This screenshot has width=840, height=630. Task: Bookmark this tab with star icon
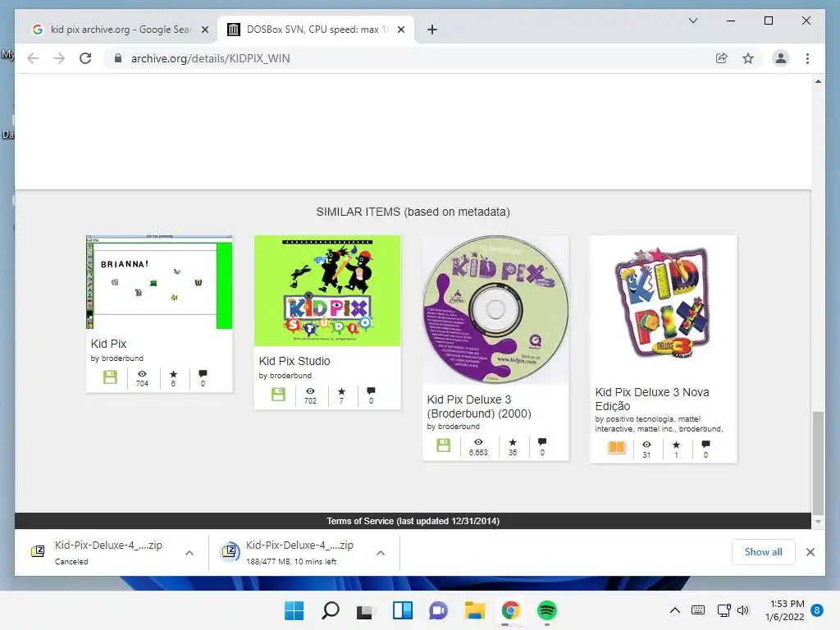coord(748,58)
